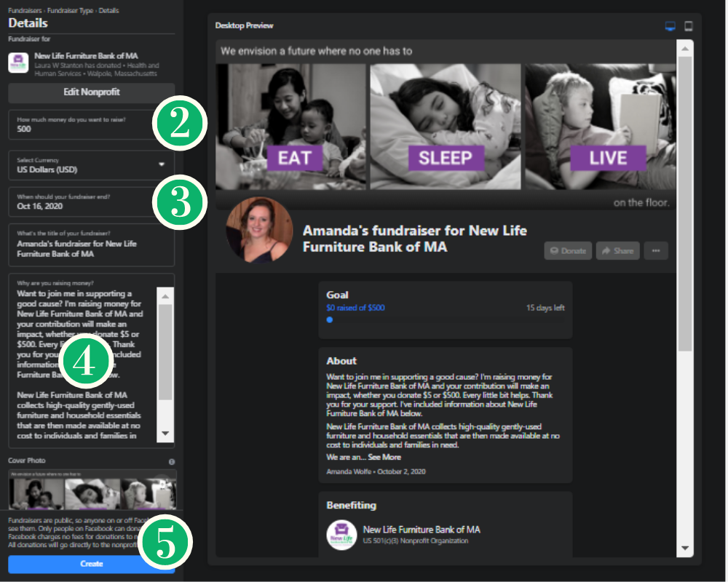Click the preview fundraiser title heading

(415, 239)
